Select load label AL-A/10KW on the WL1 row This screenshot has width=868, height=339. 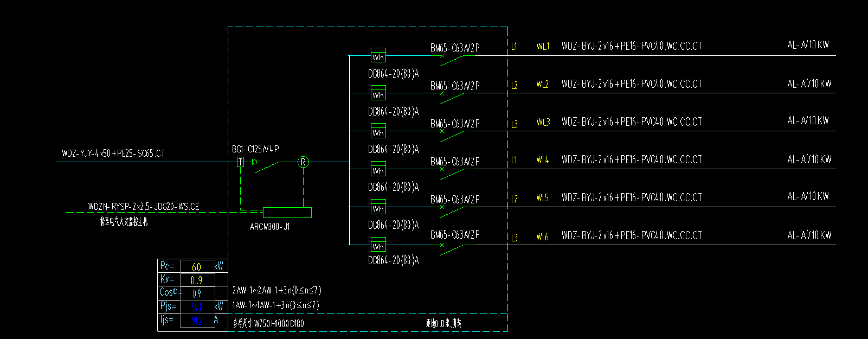click(x=808, y=45)
